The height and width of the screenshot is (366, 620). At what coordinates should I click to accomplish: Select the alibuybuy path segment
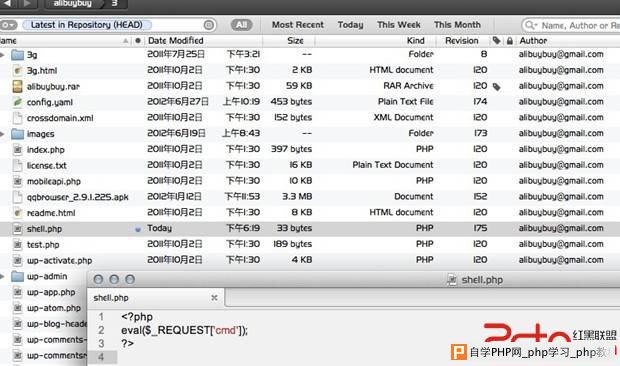click(x=72, y=4)
